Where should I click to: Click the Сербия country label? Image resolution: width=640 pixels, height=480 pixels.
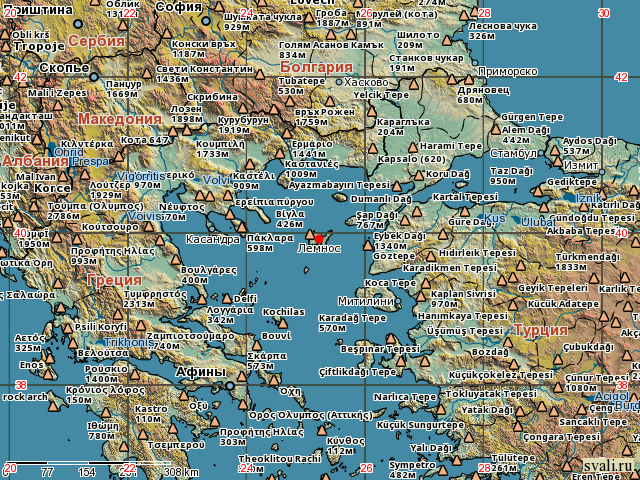tap(97, 42)
